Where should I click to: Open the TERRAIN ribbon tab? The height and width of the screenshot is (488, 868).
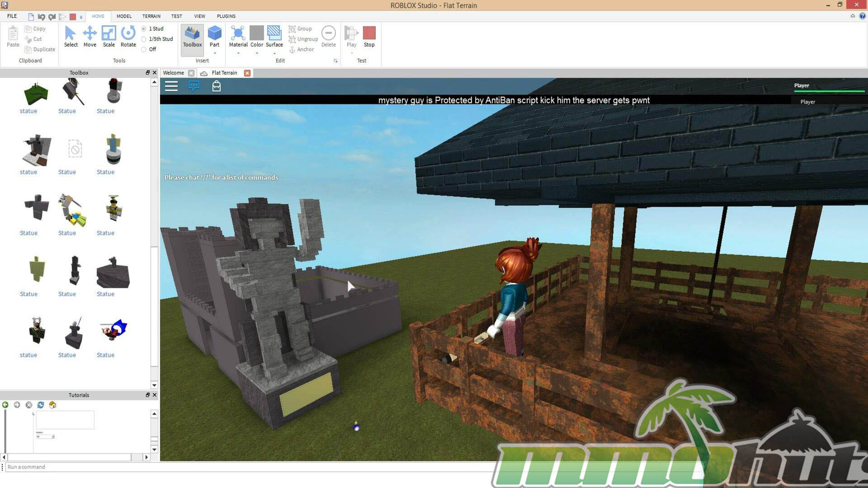151,16
